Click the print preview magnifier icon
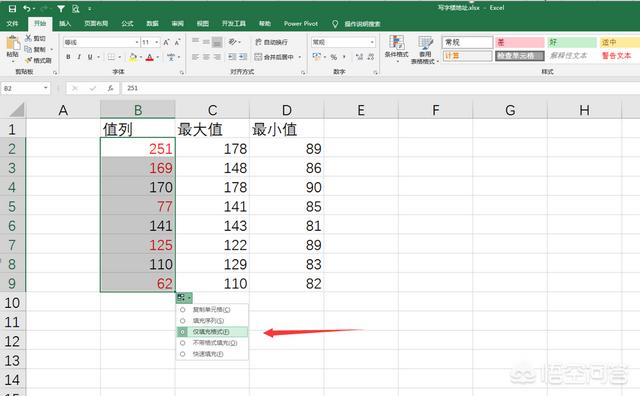The height and width of the screenshot is (396, 640). (x=76, y=9)
